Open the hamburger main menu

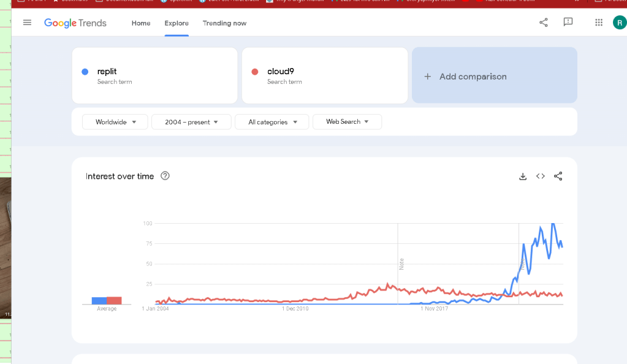pos(27,23)
